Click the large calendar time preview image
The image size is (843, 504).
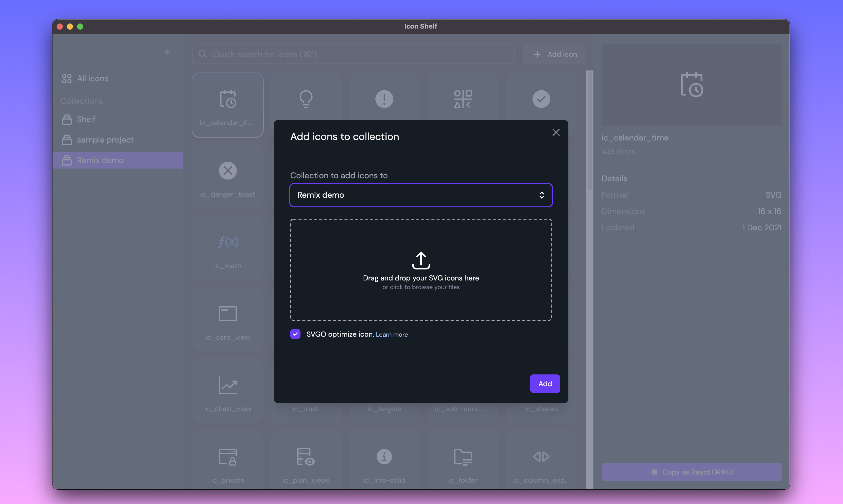point(691,85)
